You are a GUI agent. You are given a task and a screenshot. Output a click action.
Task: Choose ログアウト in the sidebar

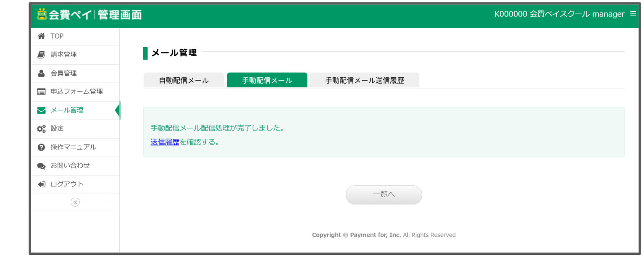(x=75, y=184)
